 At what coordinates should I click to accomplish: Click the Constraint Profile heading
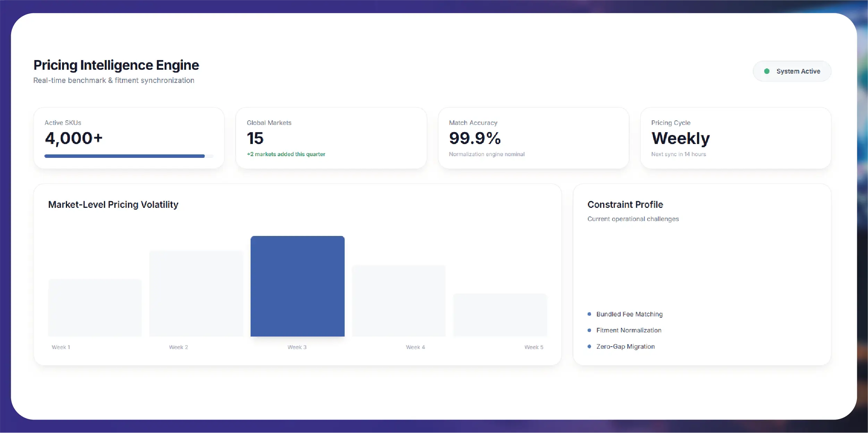point(625,205)
